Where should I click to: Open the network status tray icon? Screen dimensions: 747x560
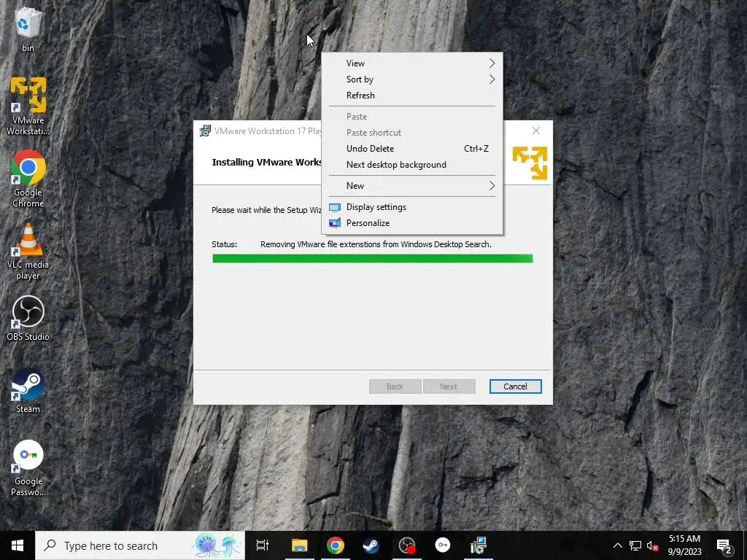(x=635, y=545)
